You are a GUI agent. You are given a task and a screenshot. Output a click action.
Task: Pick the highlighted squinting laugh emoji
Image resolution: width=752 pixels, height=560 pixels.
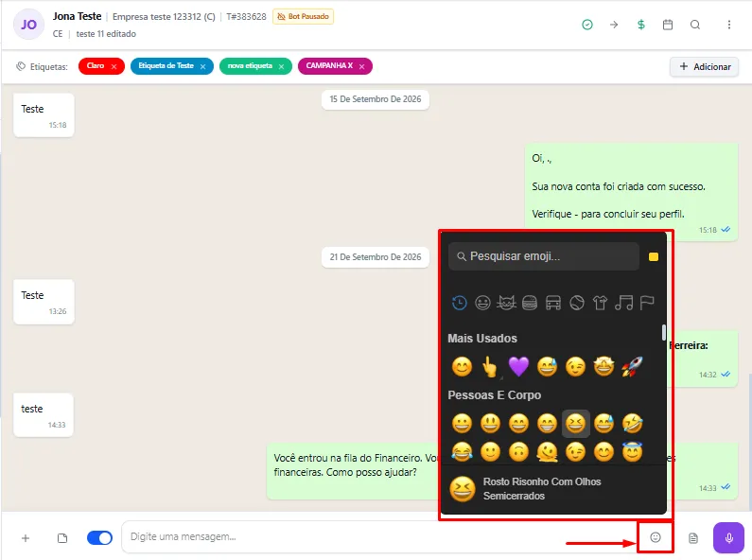coord(575,424)
